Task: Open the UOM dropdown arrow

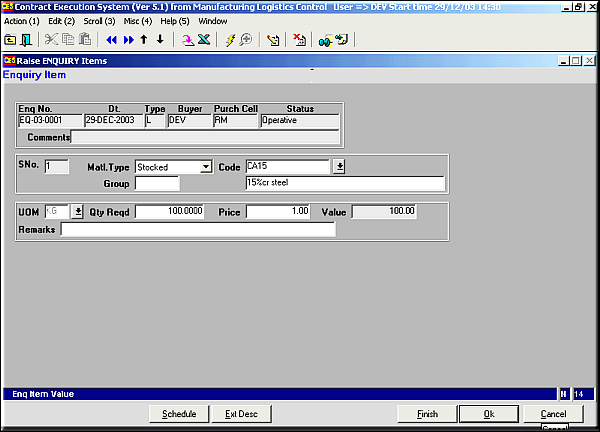Action: (78, 212)
